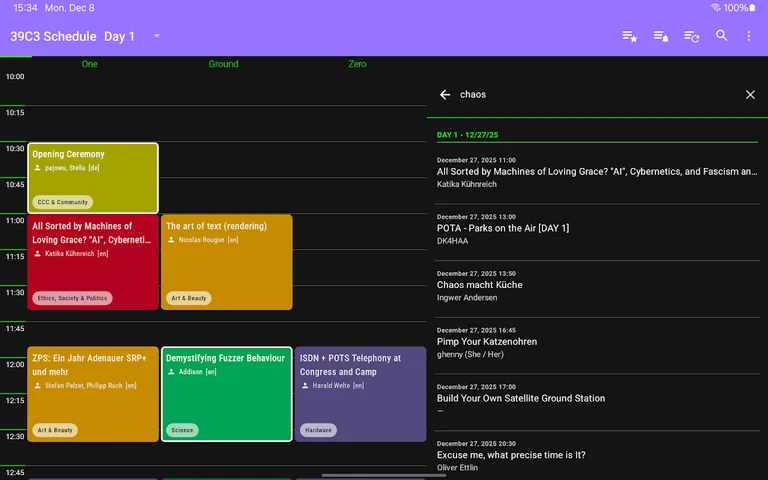
Task: Select the Ground room column header
Action: point(223,64)
